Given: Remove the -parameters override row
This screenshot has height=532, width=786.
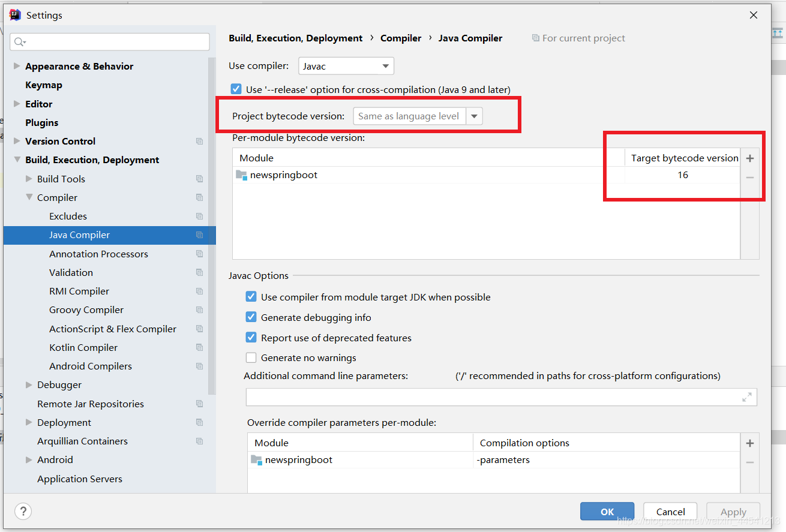Looking at the screenshot, I should tap(750, 461).
